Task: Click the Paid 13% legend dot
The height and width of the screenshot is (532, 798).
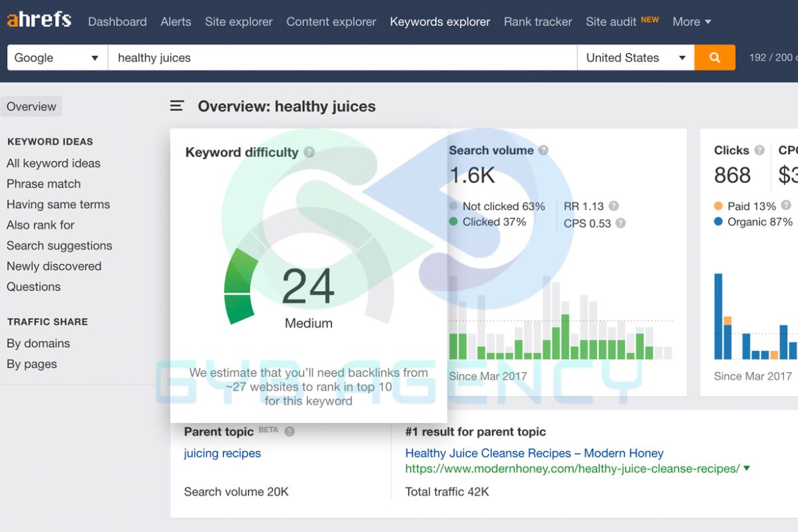Action: [718, 205]
